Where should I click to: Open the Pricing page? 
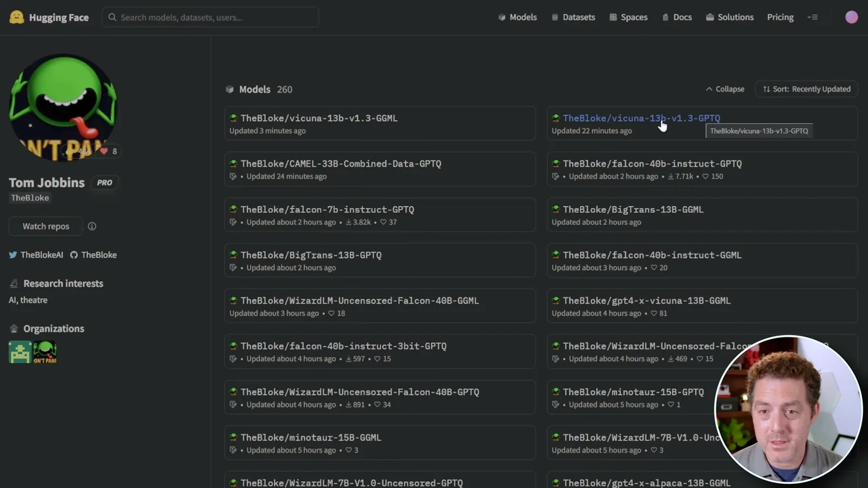780,17
